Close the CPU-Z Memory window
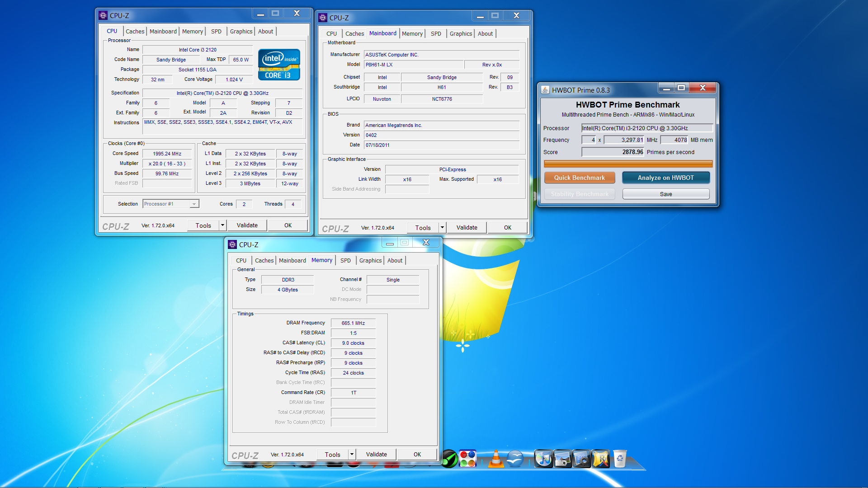The height and width of the screenshot is (488, 868). [426, 243]
